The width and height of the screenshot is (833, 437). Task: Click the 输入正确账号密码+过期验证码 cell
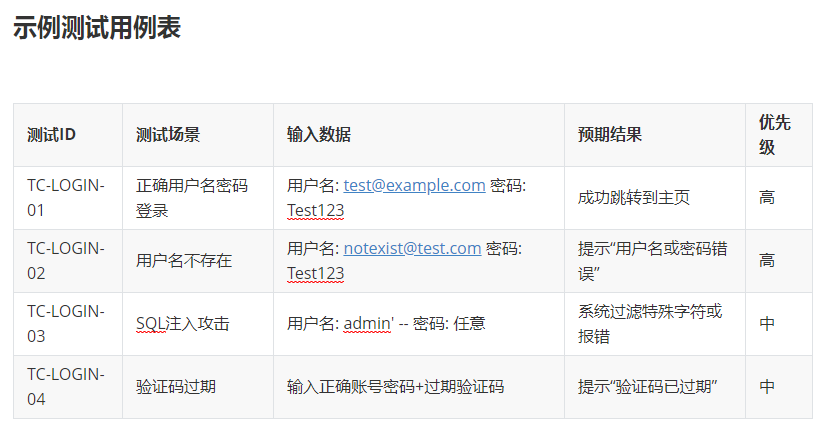tap(419, 387)
